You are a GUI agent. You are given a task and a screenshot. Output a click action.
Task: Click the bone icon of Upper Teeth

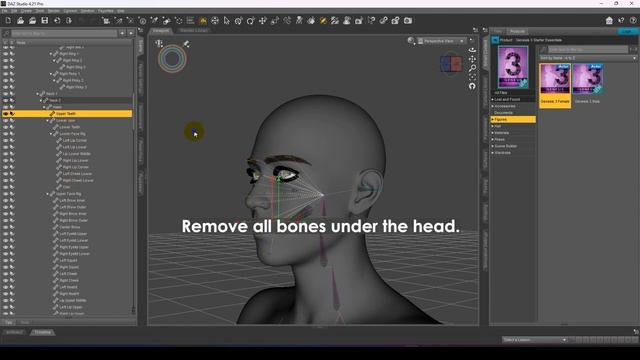pyautogui.click(x=52, y=113)
